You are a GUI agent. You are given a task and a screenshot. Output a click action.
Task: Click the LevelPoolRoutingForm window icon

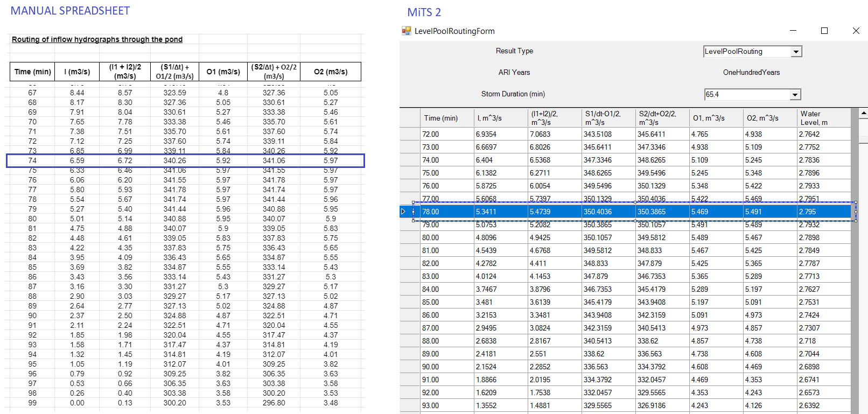406,31
